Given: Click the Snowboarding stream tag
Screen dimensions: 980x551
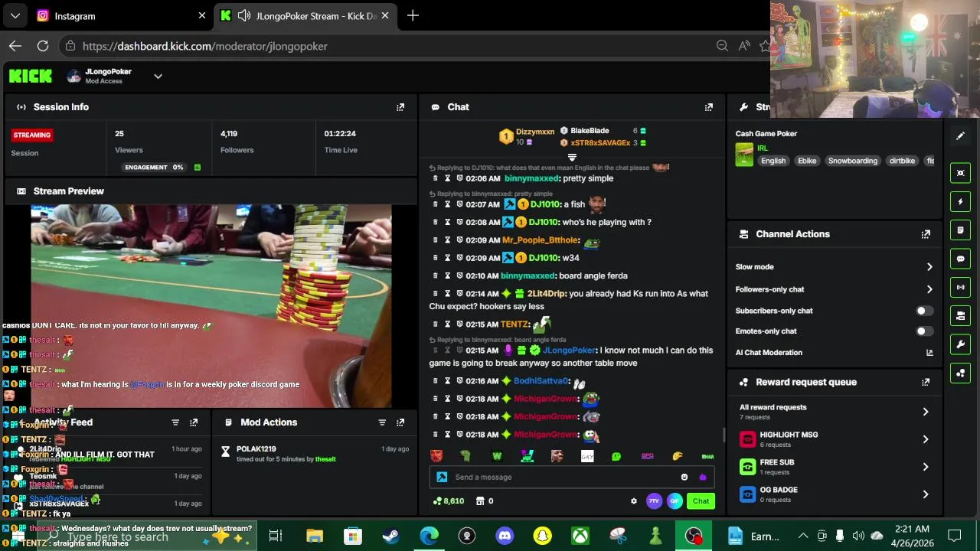Looking at the screenshot, I should click(852, 161).
